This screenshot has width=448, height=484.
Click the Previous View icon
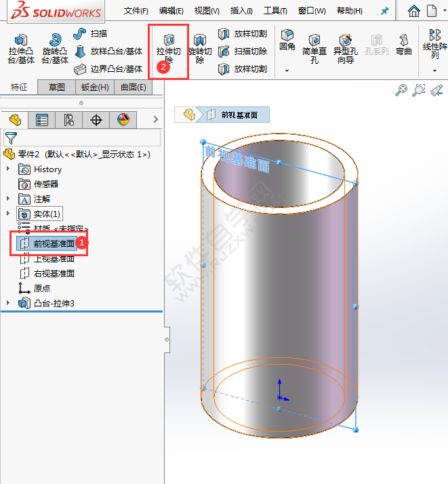coord(437,90)
